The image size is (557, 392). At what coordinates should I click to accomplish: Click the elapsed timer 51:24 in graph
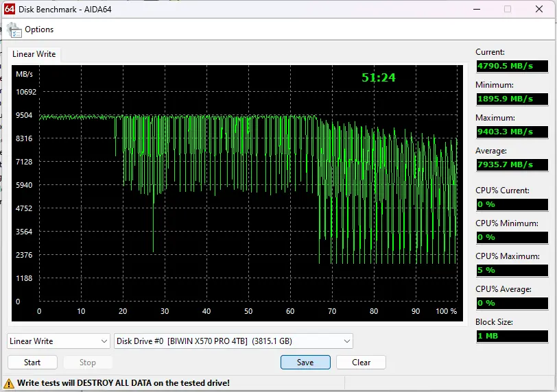[x=379, y=77]
